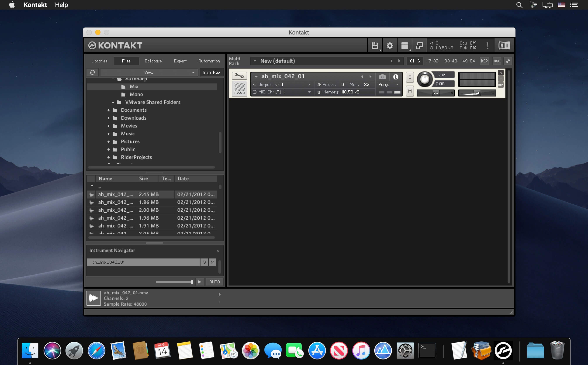588x365 pixels.
Task: Go to previous instrument preset arrow
Action: click(x=362, y=77)
